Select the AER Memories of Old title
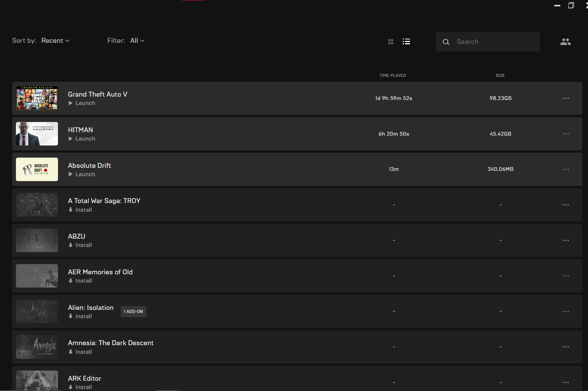 click(x=100, y=272)
